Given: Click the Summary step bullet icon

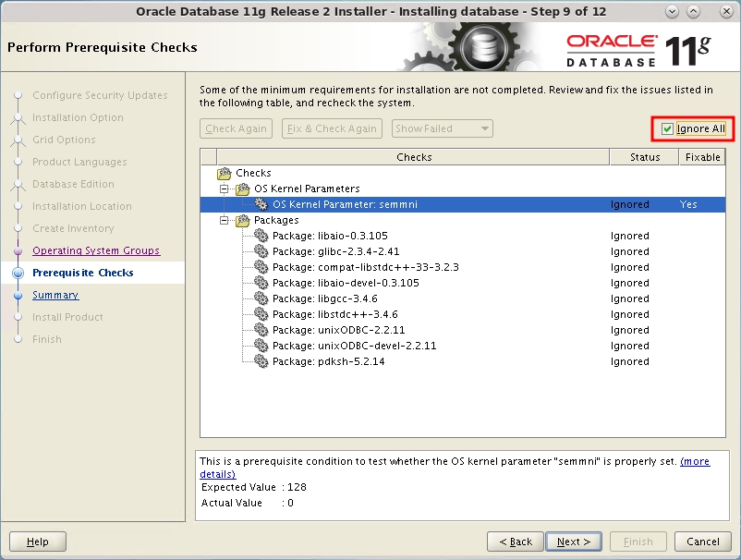Looking at the screenshot, I should click(18, 296).
